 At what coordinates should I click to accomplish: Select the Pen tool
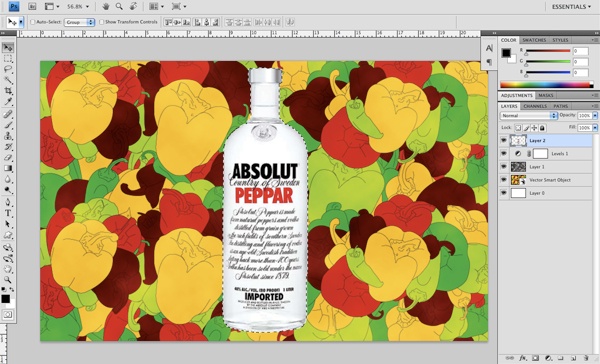pos(8,202)
